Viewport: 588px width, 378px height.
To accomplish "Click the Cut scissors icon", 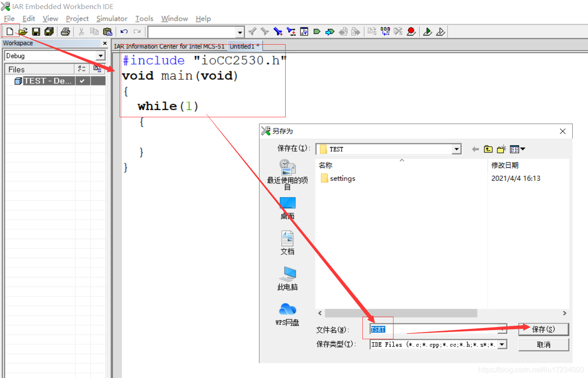I will 82,32.
